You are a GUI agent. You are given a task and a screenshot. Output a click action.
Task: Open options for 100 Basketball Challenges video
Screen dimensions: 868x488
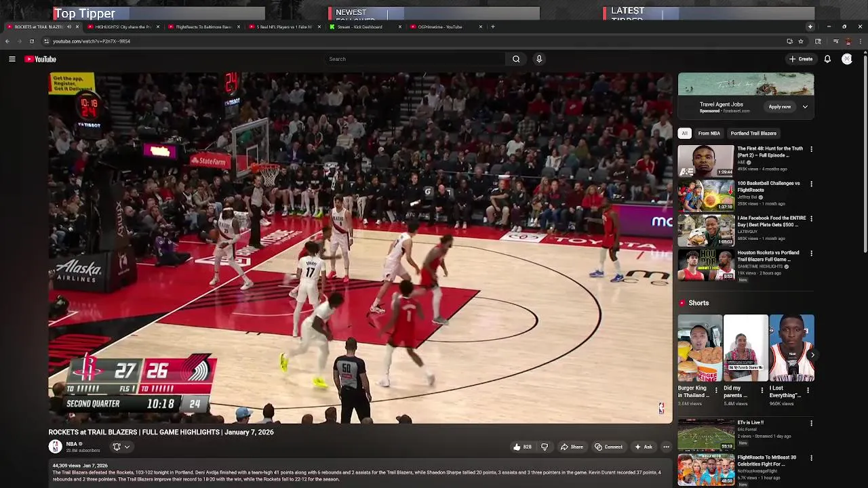(811, 184)
